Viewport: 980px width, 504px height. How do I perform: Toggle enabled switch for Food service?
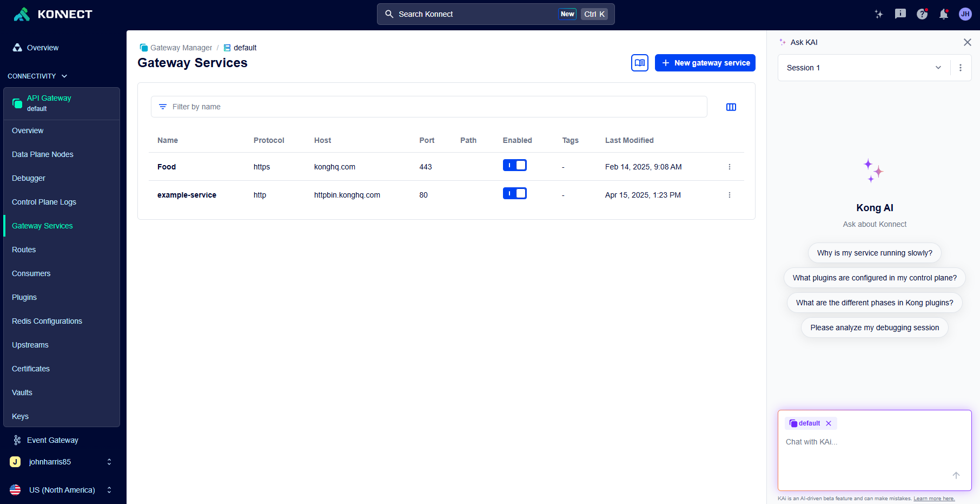(x=514, y=165)
